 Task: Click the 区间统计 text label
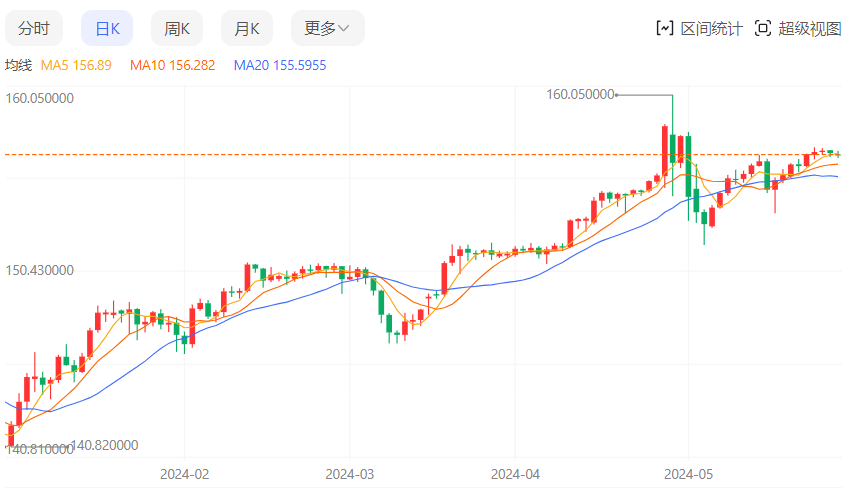[x=712, y=28]
